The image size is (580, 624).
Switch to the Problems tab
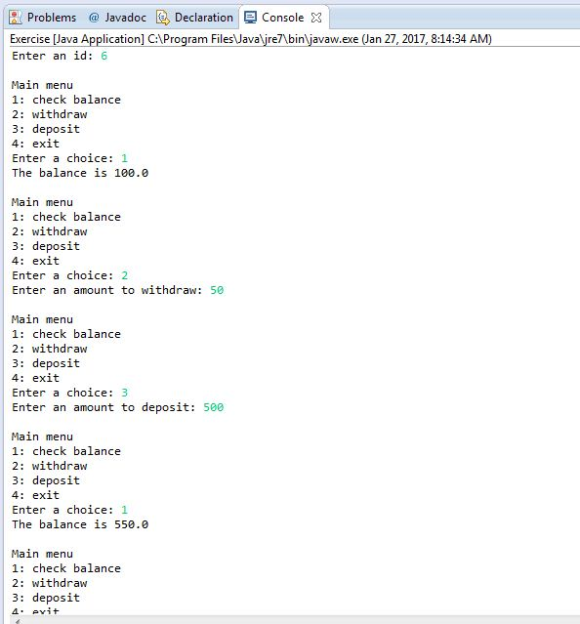click(43, 18)
